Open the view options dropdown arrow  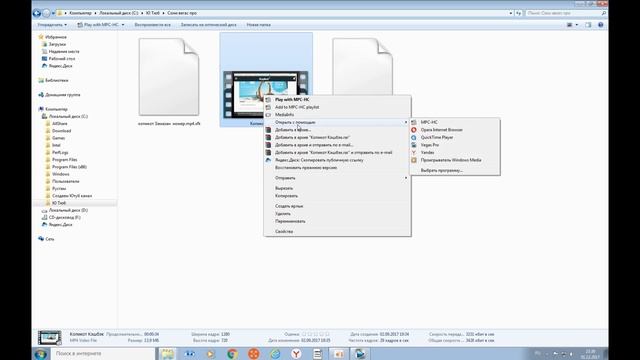click(x=577, y=25)
